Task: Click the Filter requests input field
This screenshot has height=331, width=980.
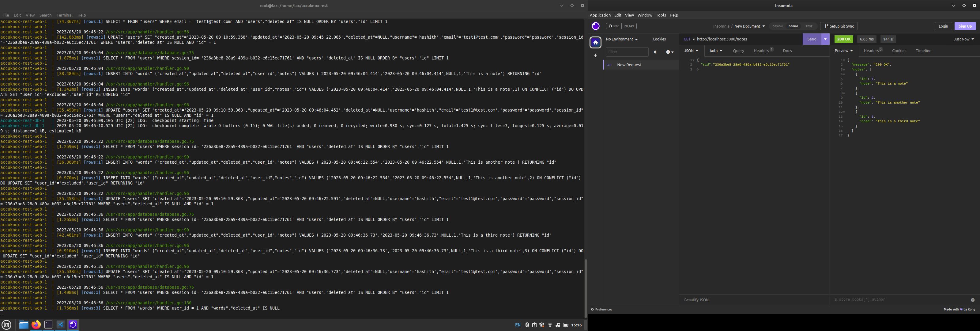Action: click(627, 52)
